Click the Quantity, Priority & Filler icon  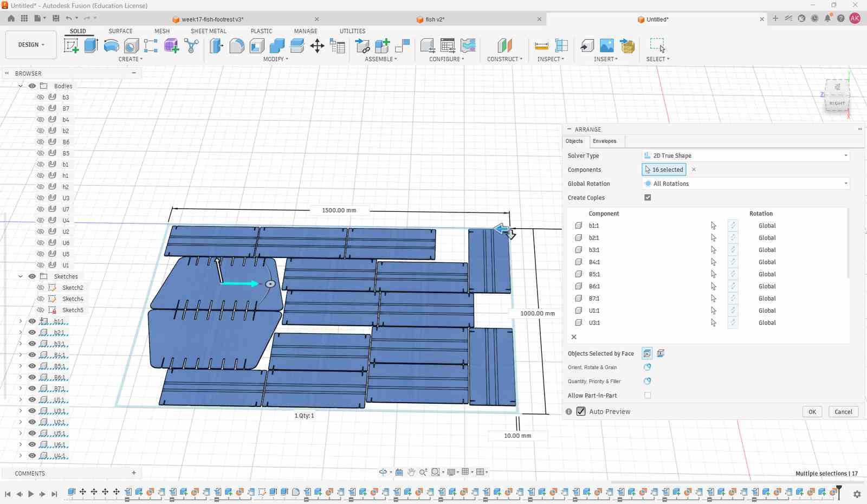[647, 382]
